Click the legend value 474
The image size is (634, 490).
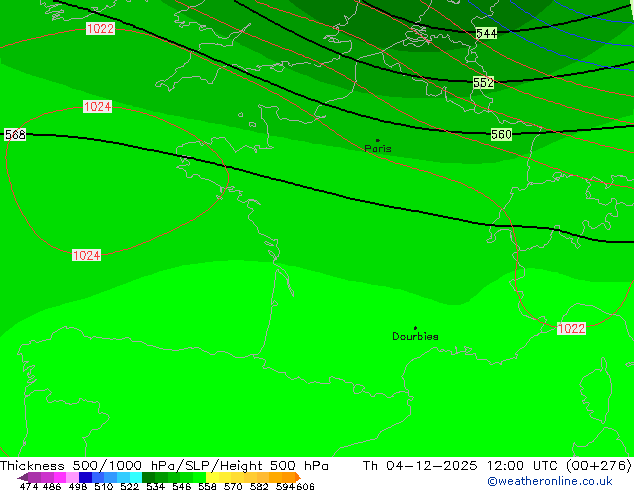pos(29,486)
